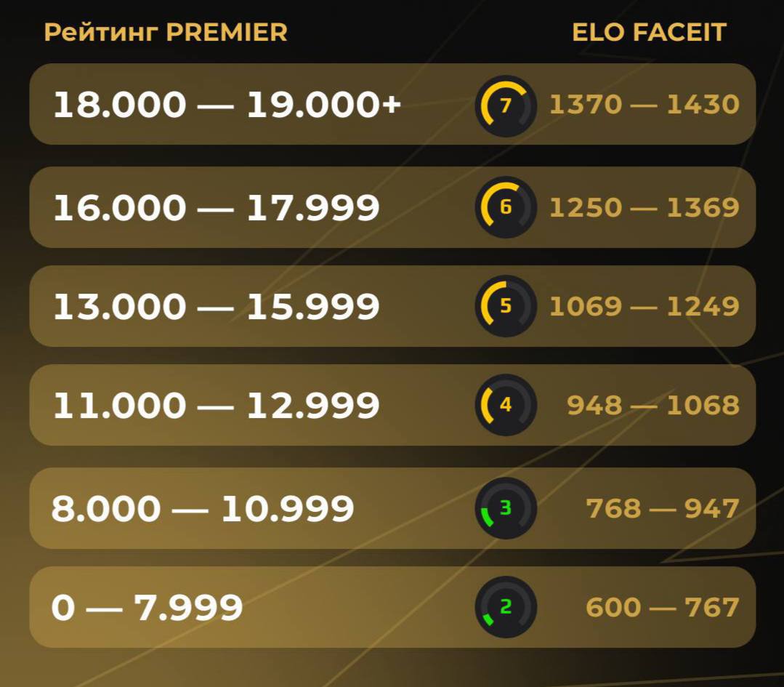Click the 1370 — 1430 ELO range
Image resolution: width=784 pixels, height=687 pixels.
[x=644, y=105]
